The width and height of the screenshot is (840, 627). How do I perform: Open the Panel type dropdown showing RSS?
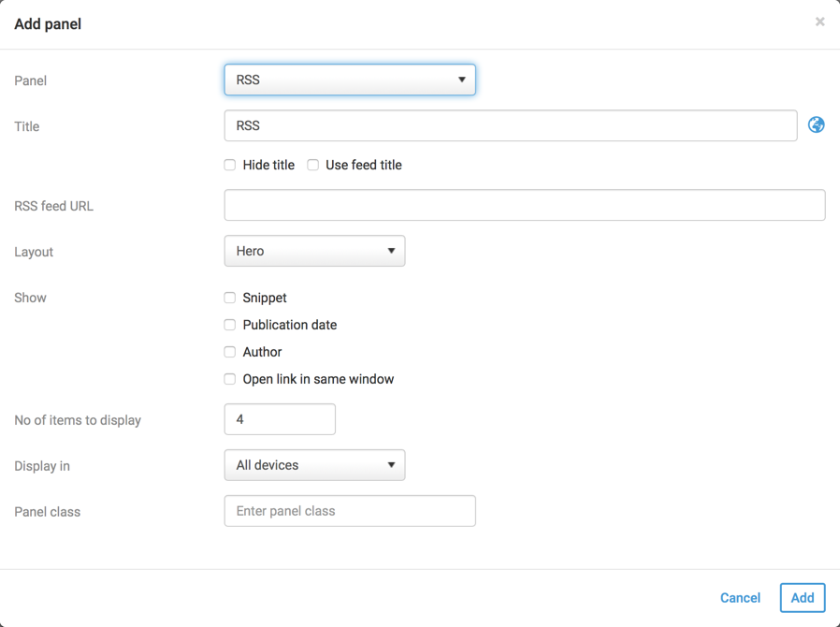pyautogui.click(x=350, y=80)
